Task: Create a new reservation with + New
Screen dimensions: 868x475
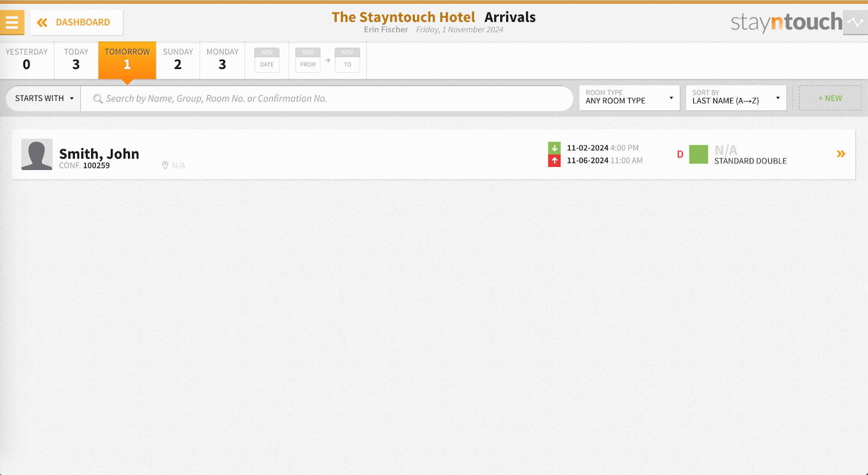Action: click(x=830, y=98)
